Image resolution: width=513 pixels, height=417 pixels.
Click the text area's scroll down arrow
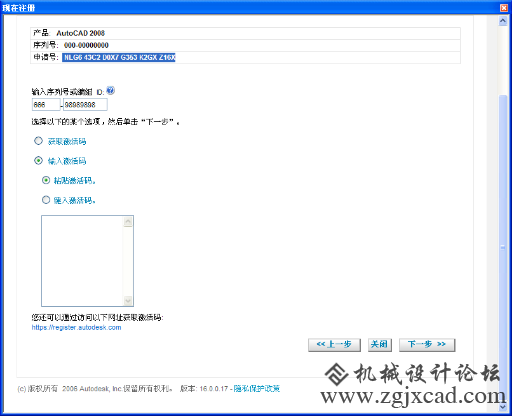tap(128, 301)
